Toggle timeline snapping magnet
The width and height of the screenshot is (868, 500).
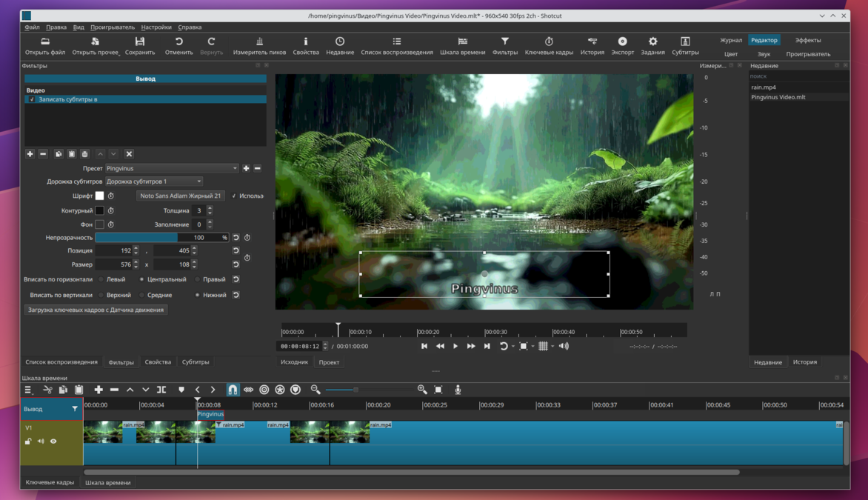tap(233, 390)
